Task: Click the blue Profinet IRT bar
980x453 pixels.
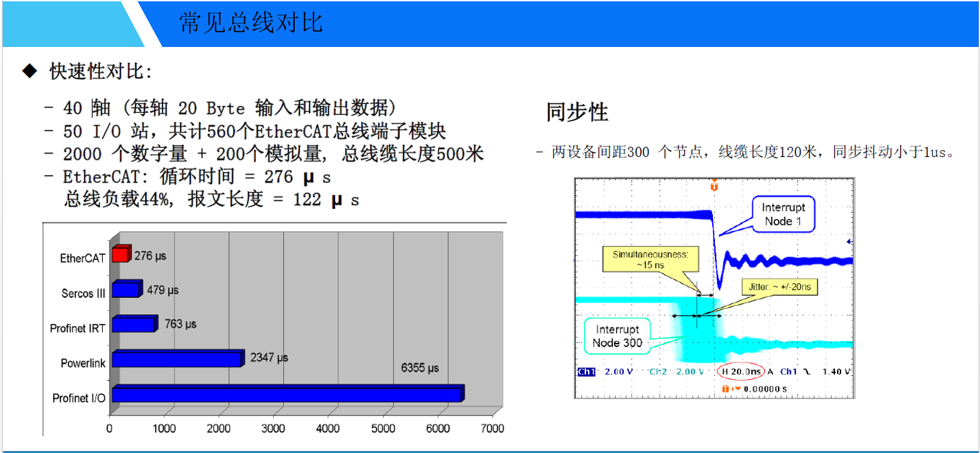Action: click(x=134, y=323)
